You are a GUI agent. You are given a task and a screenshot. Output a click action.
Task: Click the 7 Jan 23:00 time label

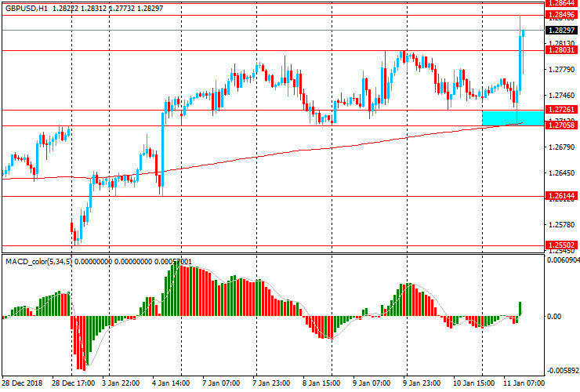[x=271, y=383]
